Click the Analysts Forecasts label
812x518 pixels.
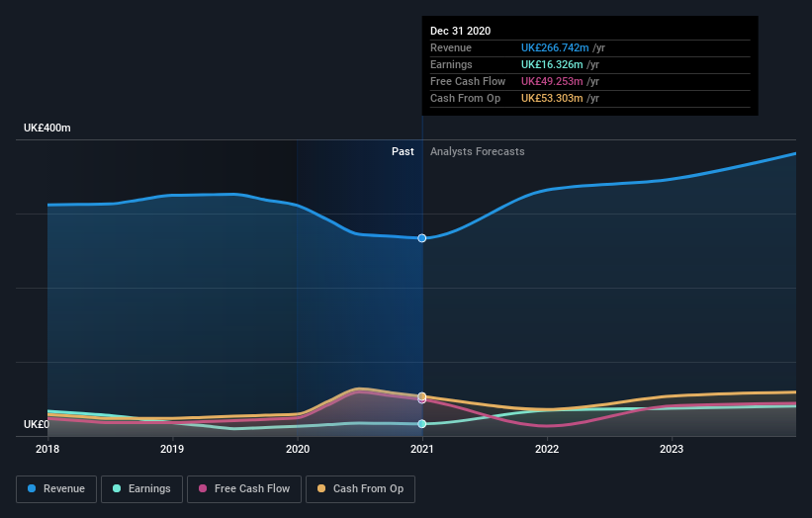pos(477,151)
